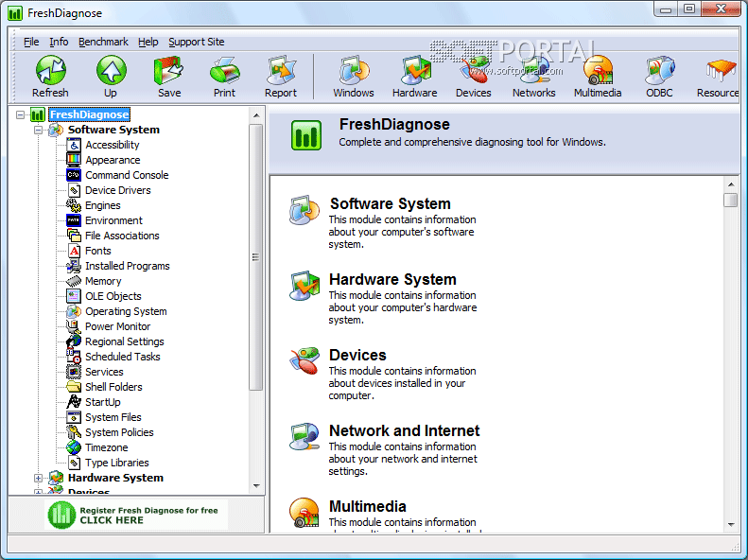The width and height of the screenshot is (748, 560).
Task: Click tree panel scroll up arrow
Action: [256, 115]
